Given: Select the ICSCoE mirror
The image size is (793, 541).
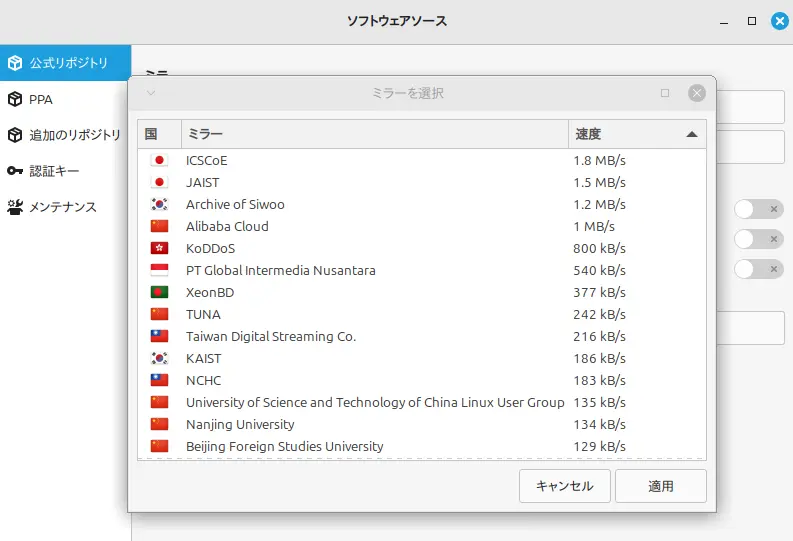Looking at the screenshot, I should coord(422,160).
